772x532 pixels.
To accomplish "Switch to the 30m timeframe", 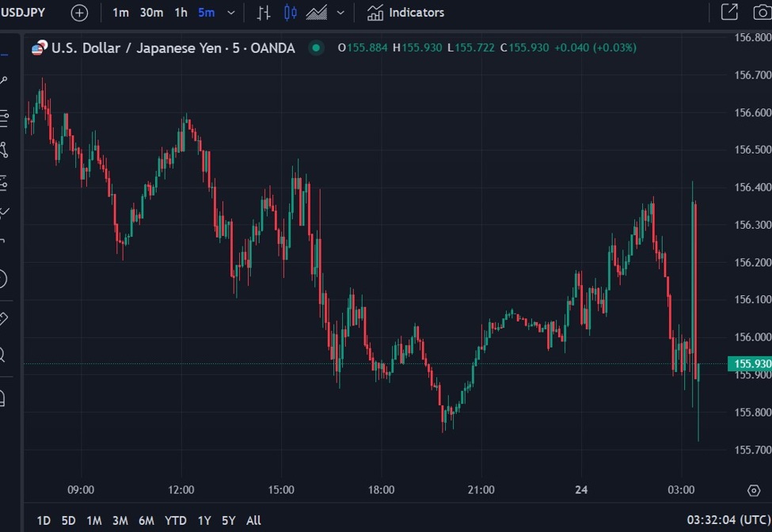I will (x=151, y=13).
